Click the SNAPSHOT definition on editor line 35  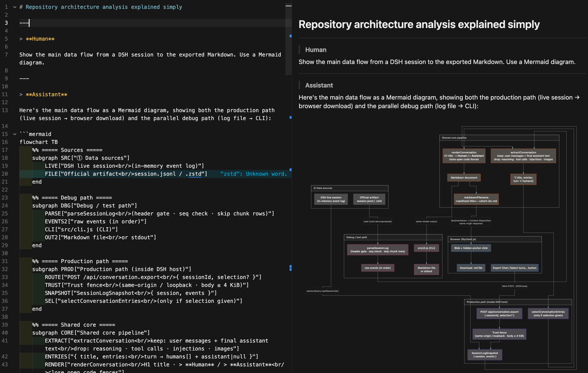click(x=131, y=293)
